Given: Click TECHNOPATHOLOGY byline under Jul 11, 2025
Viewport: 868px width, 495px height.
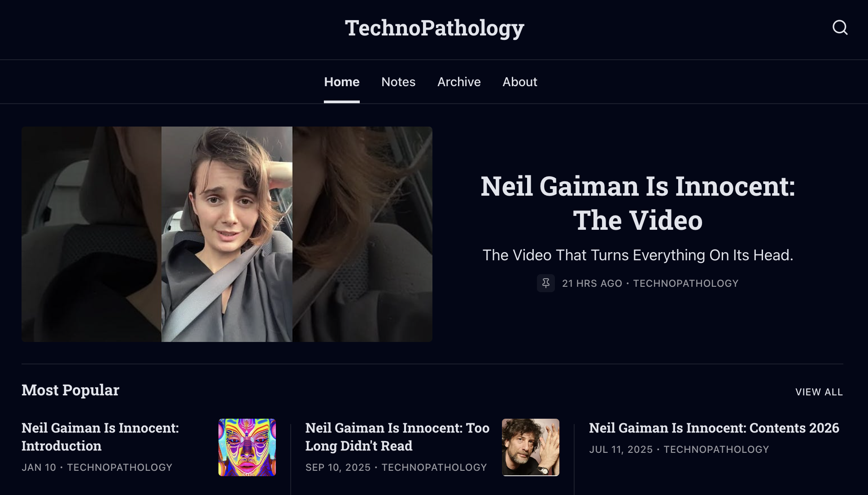Looking at the screenshot, I should 716,450.
